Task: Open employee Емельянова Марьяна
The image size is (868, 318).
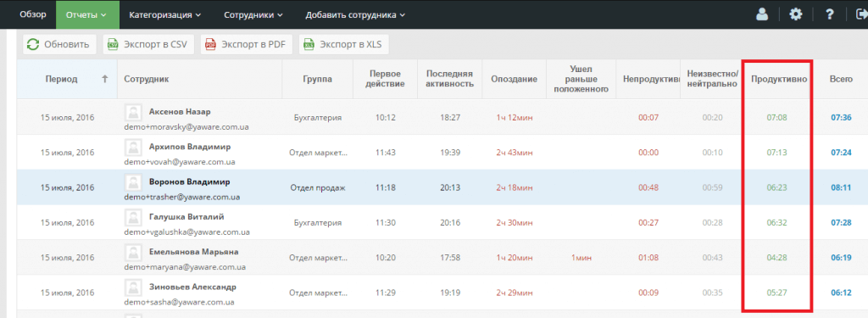Action: [194, 252]
